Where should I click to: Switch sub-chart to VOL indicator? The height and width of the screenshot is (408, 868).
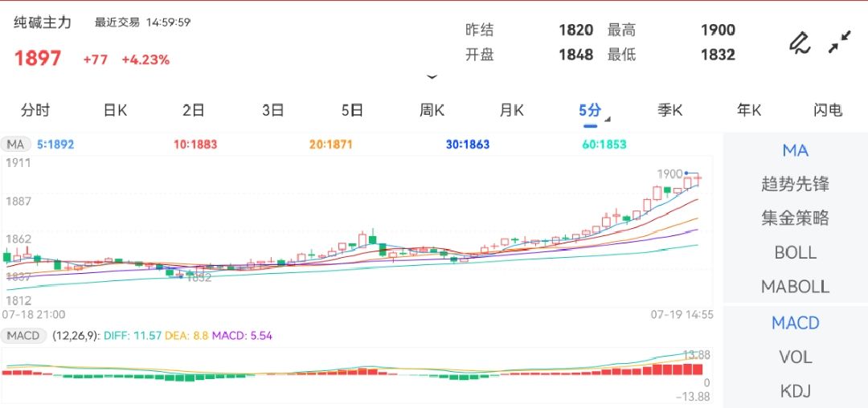point(795,357)
